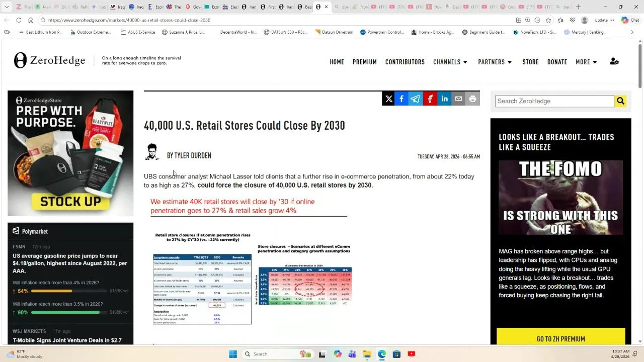This screenshot has height=362, width=644.
Task: Open the Yoda FOMO meme image
Action: [x=560, y=198]
